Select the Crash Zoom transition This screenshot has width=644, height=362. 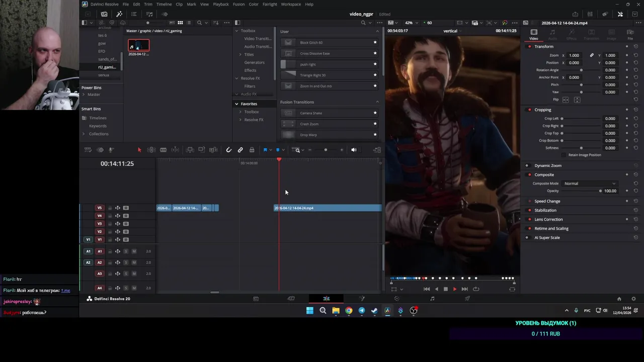(x=309, y=124)
